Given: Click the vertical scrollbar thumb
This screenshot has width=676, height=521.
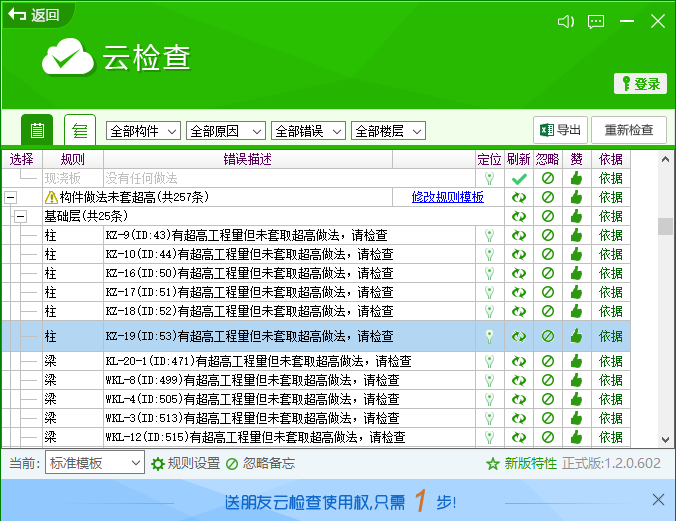Looking at the screenshot, I should (x=665, y=226).
